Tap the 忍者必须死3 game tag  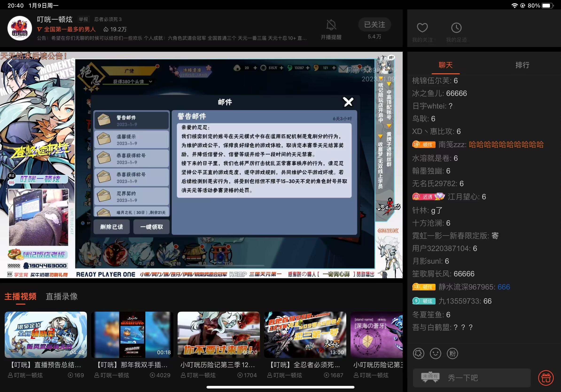tap(108, 19)
